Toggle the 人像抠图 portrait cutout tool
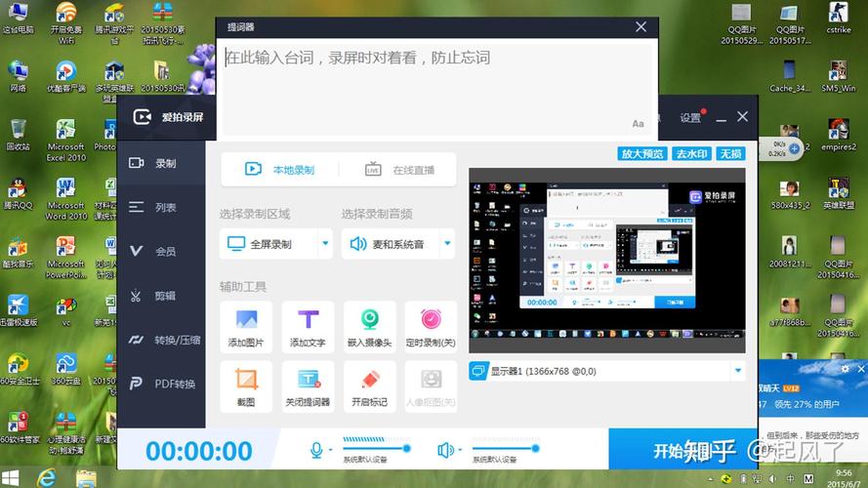The height and width of the screenshot is (488, 868). pos(431,386)
